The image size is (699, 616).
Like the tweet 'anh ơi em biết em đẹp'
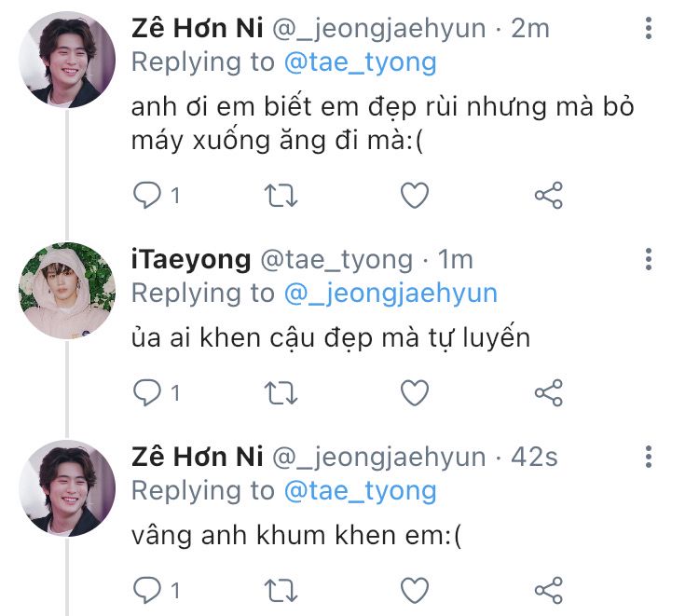pyautogui.click(x=414, y=195)
